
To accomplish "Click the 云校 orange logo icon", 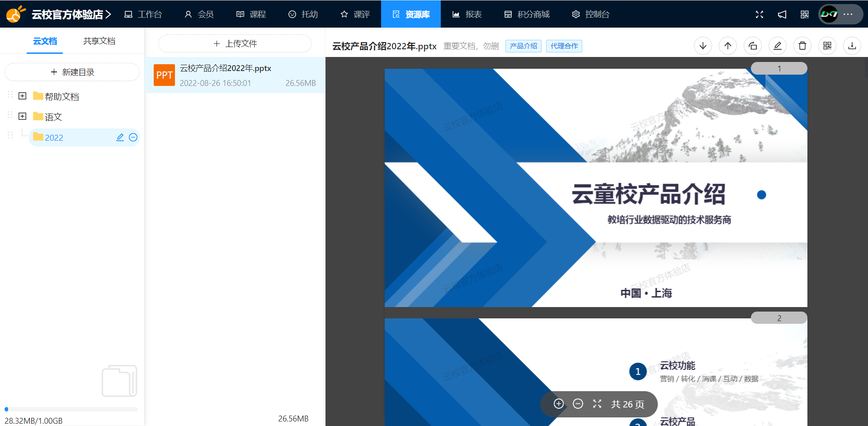I will click(x=15, y=14).
